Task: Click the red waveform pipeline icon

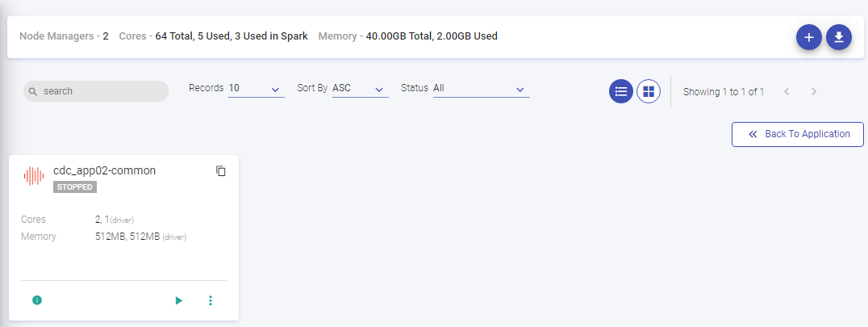Action: [x=34, y=176]
